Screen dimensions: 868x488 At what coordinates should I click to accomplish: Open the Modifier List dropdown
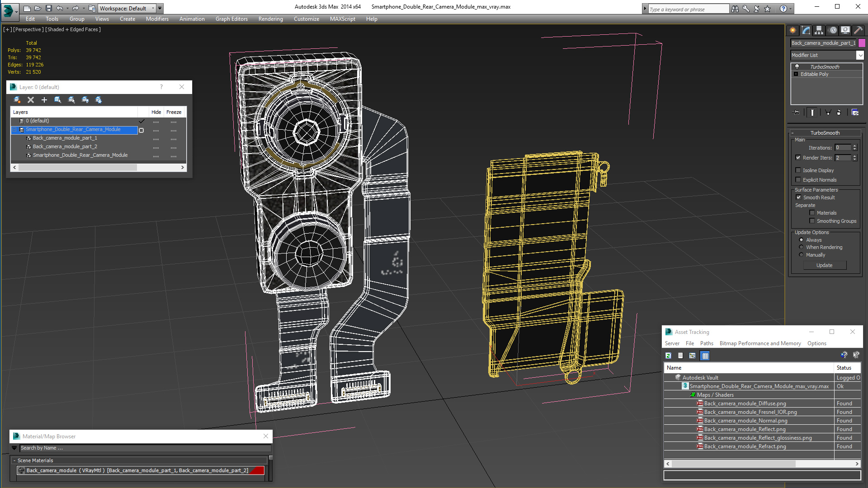tap(860, 55)
